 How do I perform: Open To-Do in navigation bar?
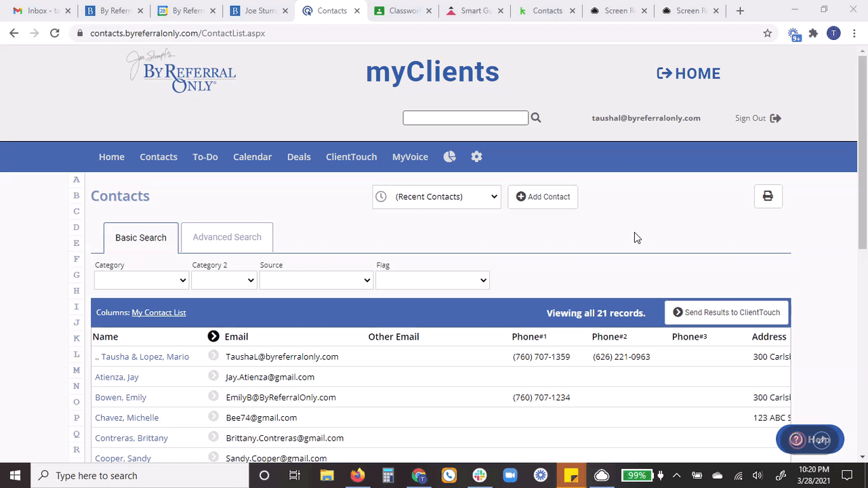[205, 157]
